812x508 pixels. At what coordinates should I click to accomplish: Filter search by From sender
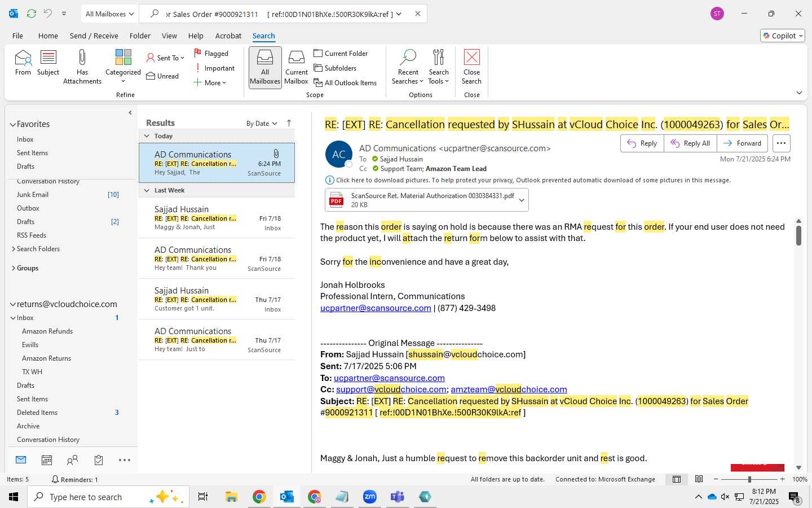tap(23, 63)
